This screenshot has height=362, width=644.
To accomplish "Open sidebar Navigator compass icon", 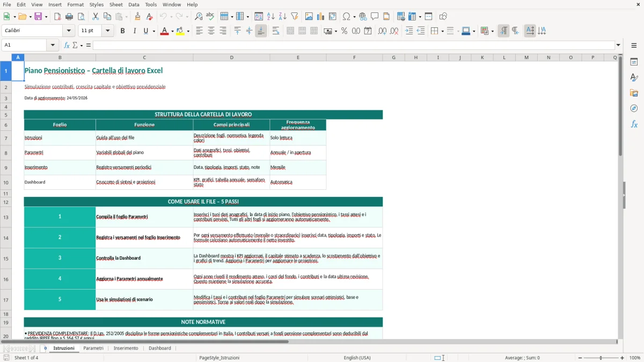I will (x=634, y=108).
